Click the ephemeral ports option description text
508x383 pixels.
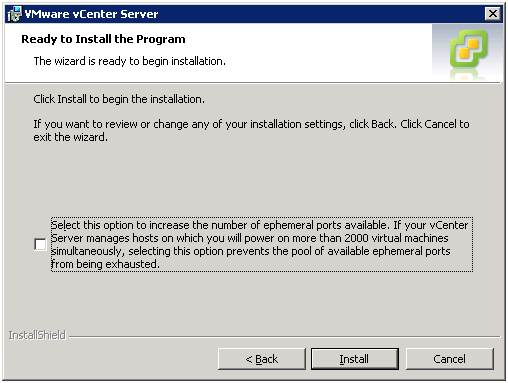[x=261, y=244]
